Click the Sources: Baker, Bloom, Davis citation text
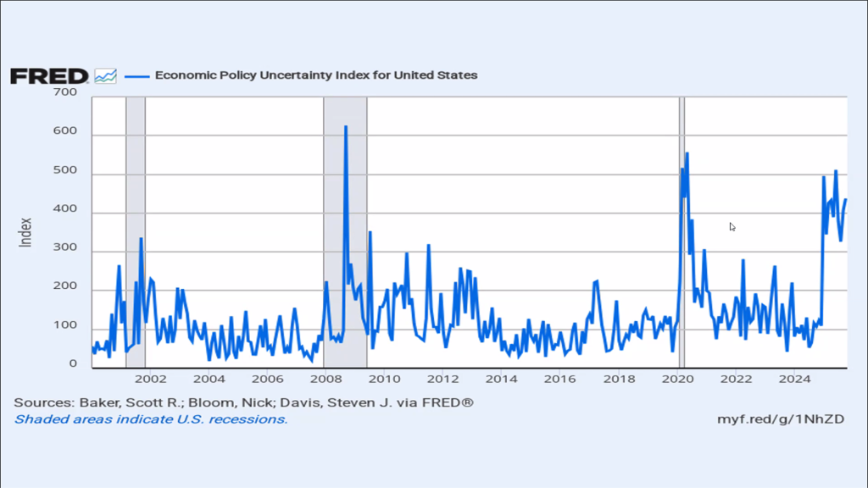868x488 pixels. tap(243, 402)
